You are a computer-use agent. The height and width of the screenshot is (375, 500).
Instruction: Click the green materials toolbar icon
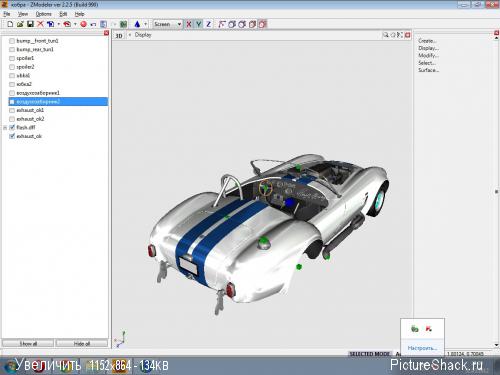tap(124, 24)
